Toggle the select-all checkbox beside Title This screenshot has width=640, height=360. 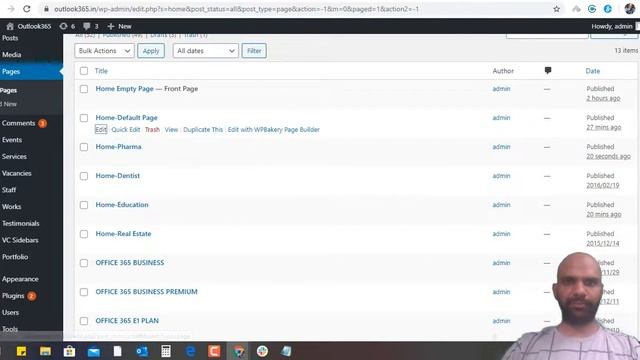(x=84, y=71)
